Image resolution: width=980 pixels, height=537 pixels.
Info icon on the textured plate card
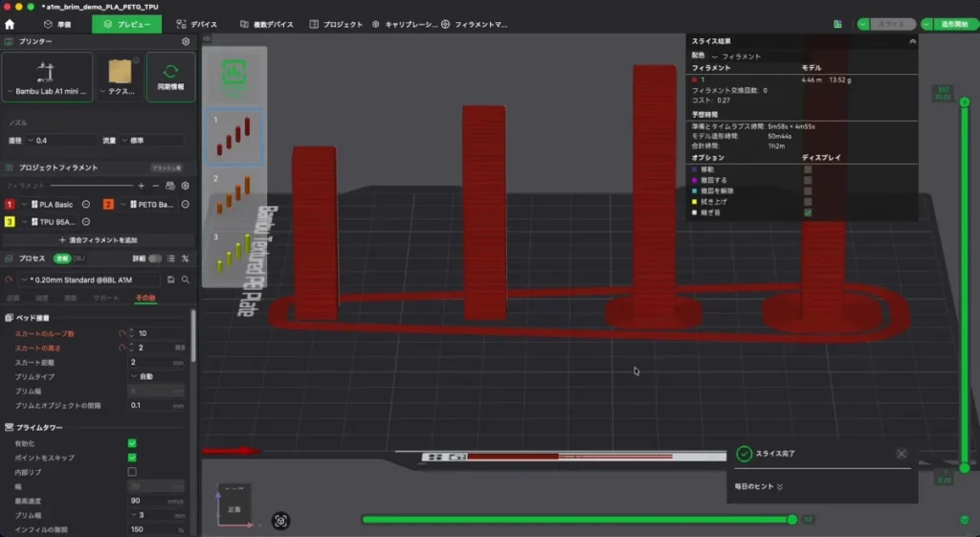tap(136, 60)
